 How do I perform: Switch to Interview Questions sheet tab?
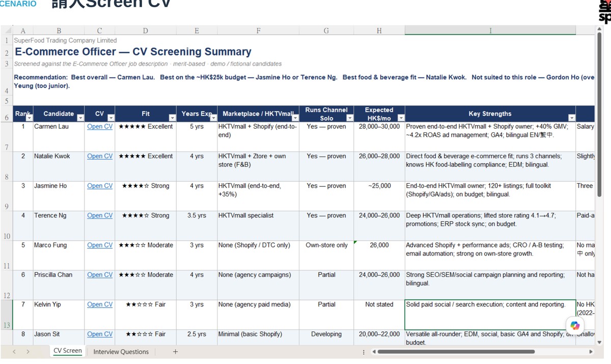point(121,352)
